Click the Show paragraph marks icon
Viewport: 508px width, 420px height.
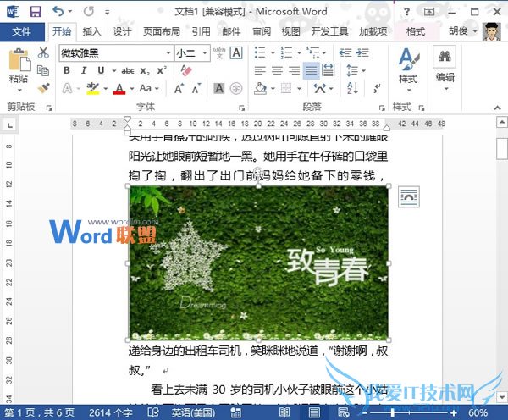(x=377, y=88)
